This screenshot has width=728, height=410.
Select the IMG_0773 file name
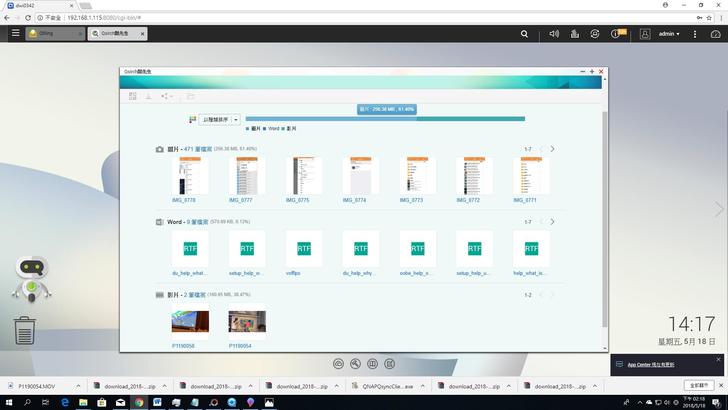(x=411, y=200)
